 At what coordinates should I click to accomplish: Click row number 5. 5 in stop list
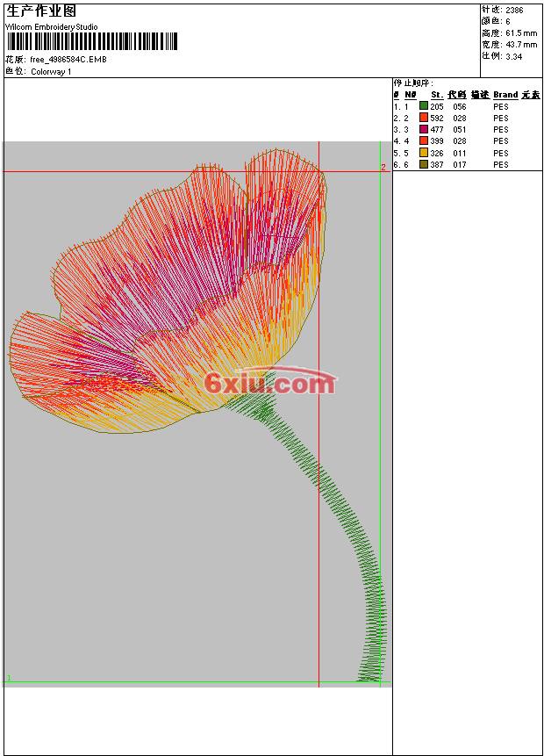coord(401,154)
